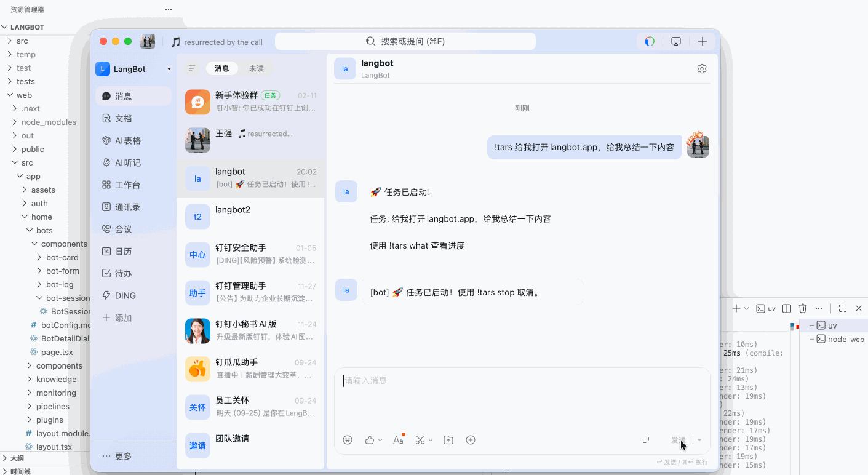Open text formatting (Aa) options
This screenshot has width=868, height=475.
[x=398, y=440]
